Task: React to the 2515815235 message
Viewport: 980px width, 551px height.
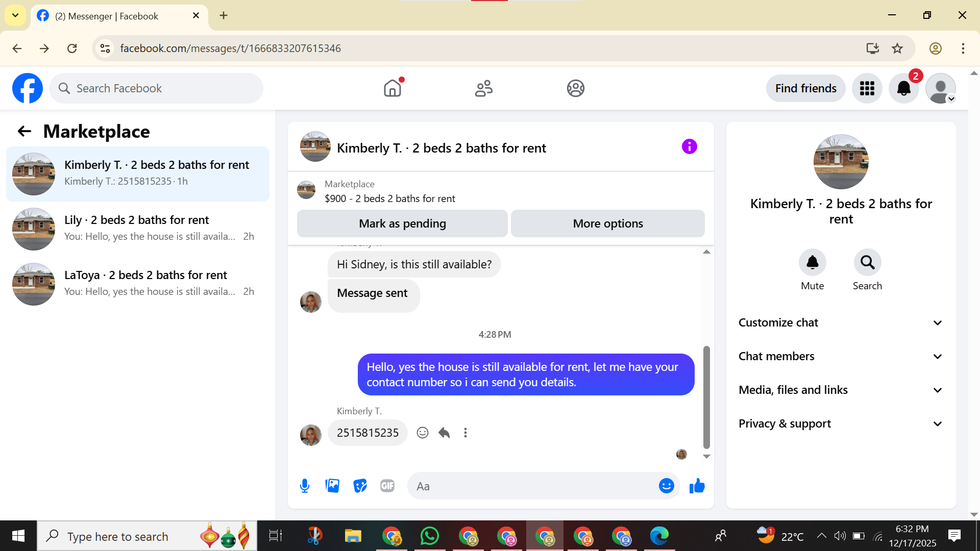Action: (x=422, y=433)
